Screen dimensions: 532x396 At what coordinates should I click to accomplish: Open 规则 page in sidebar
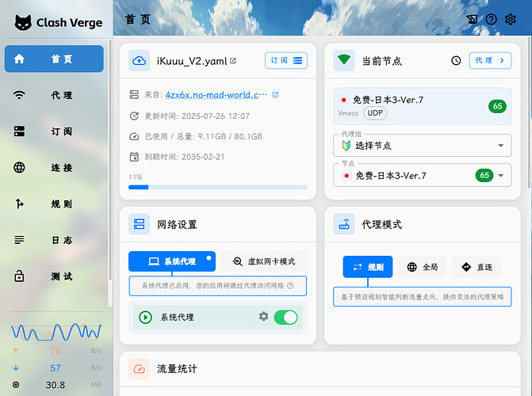click(54, 204)
